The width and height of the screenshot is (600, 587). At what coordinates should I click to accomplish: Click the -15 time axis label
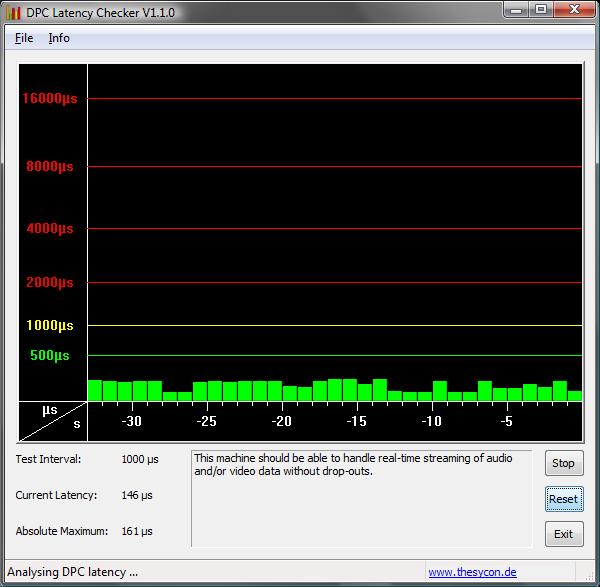[x=357, y=421]
